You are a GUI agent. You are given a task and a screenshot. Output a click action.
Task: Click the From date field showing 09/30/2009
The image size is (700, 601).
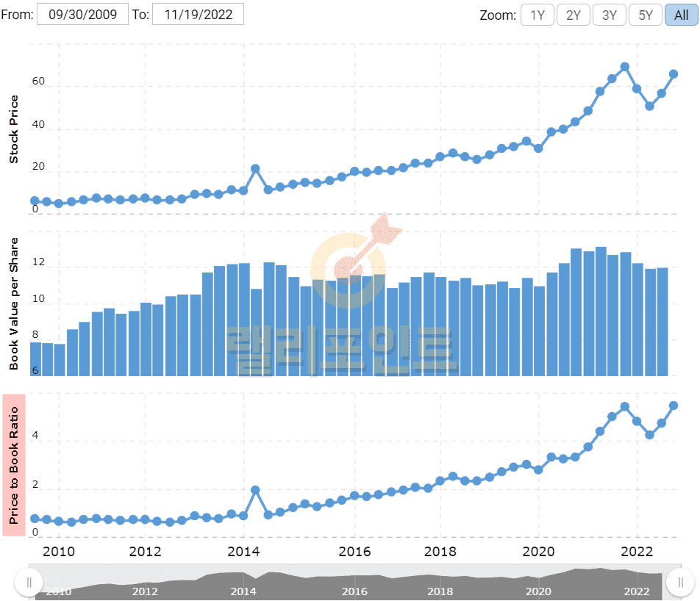point(82,14)
